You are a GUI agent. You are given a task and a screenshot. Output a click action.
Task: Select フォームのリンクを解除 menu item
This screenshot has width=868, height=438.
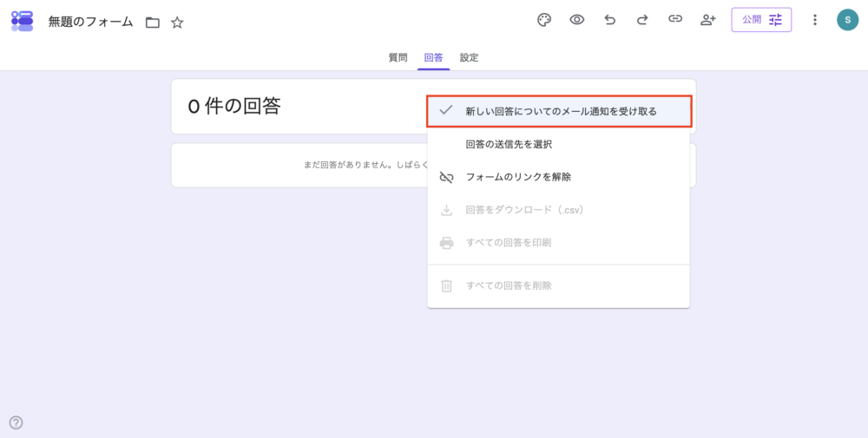pos(558,178)
